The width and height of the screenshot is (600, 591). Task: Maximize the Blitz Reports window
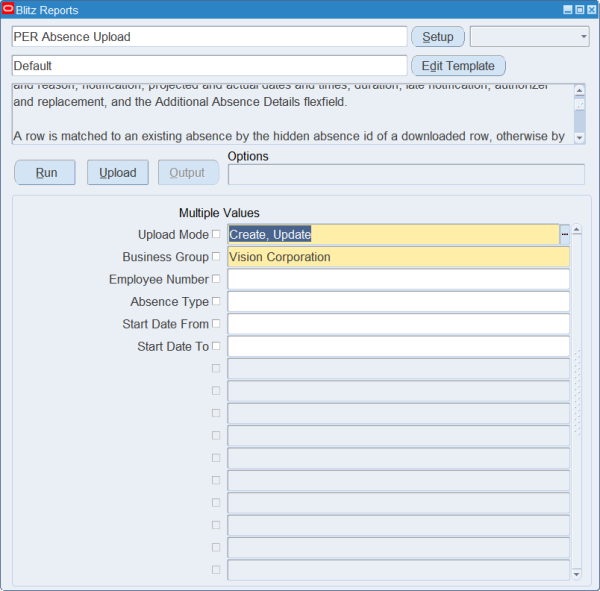pos(580,10)
